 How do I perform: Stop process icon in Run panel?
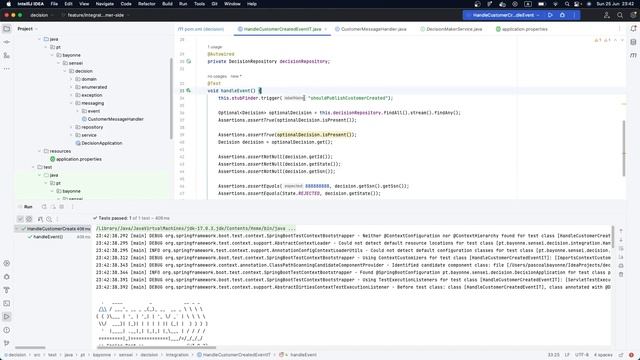pyautogui.click(x=62, y=207)
